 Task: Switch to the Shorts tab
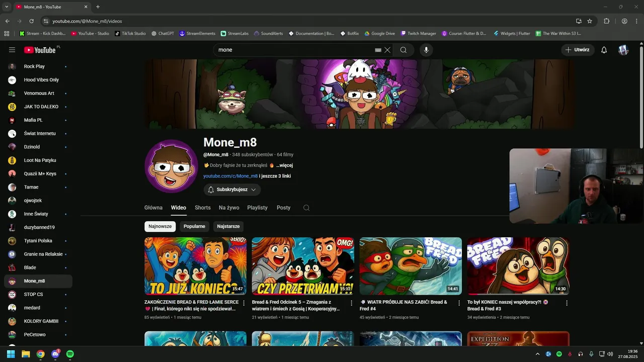click(203, 208)
